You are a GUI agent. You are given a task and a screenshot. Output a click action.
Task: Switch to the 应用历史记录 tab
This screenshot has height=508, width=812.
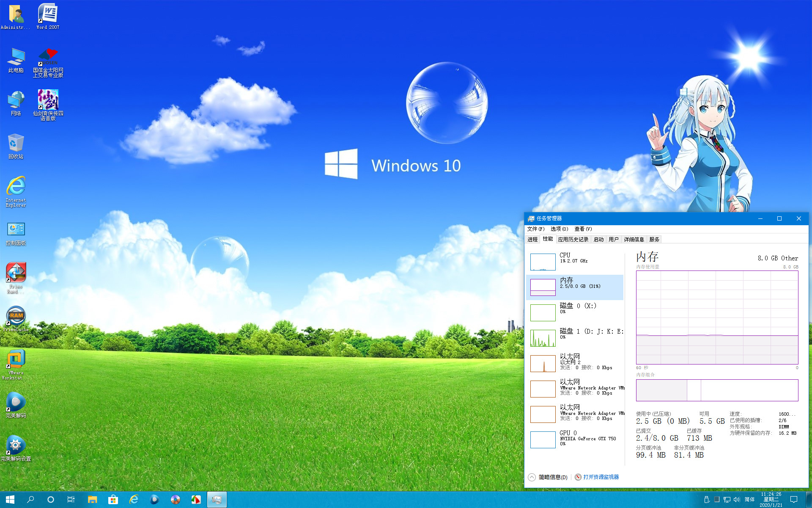pyautogui.click(x=573, y=240)
